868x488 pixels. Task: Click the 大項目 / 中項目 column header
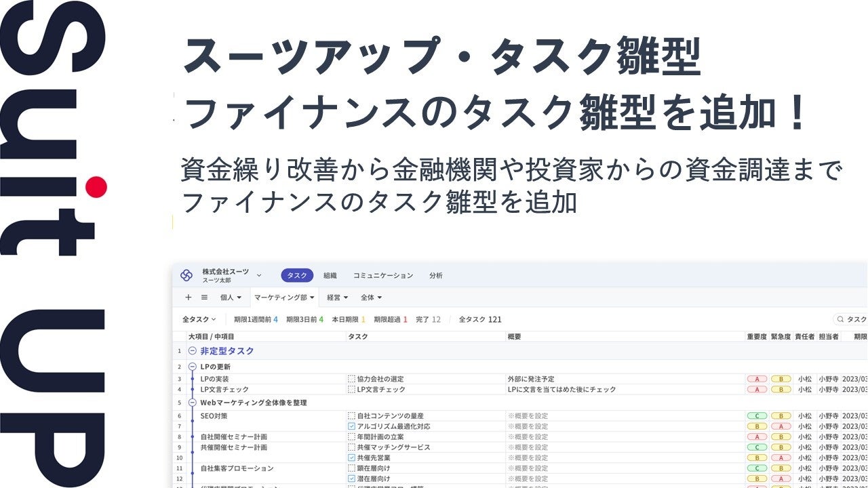pos(211,336)
